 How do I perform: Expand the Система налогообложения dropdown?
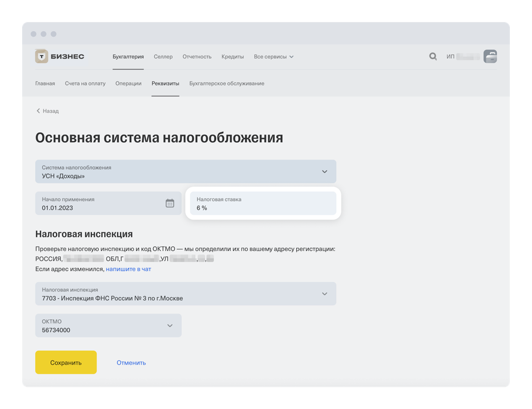(324, 172)
